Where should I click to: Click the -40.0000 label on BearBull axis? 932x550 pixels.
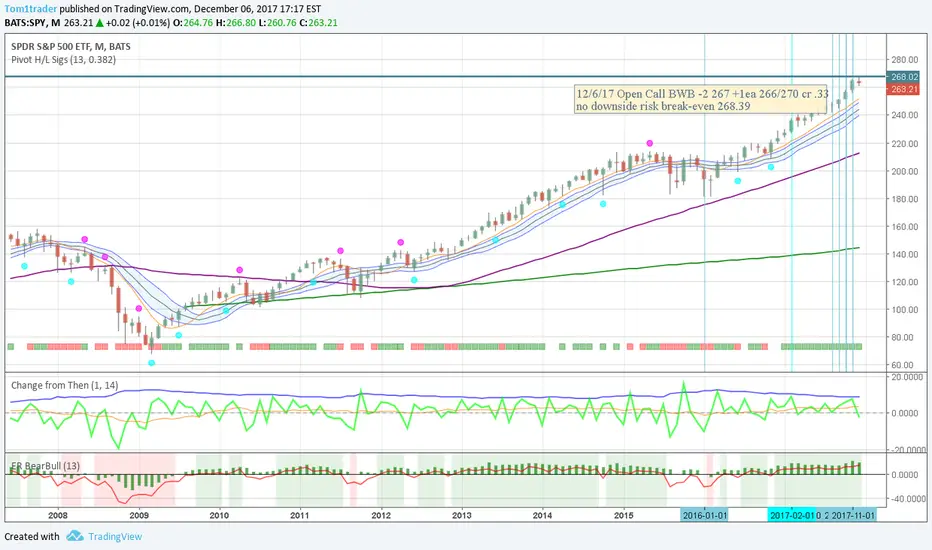point(906,499)
